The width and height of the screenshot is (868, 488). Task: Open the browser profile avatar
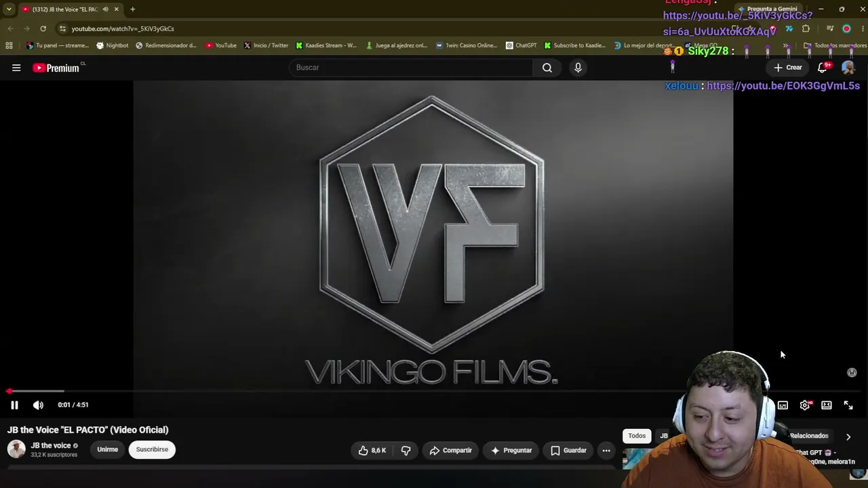846,28
